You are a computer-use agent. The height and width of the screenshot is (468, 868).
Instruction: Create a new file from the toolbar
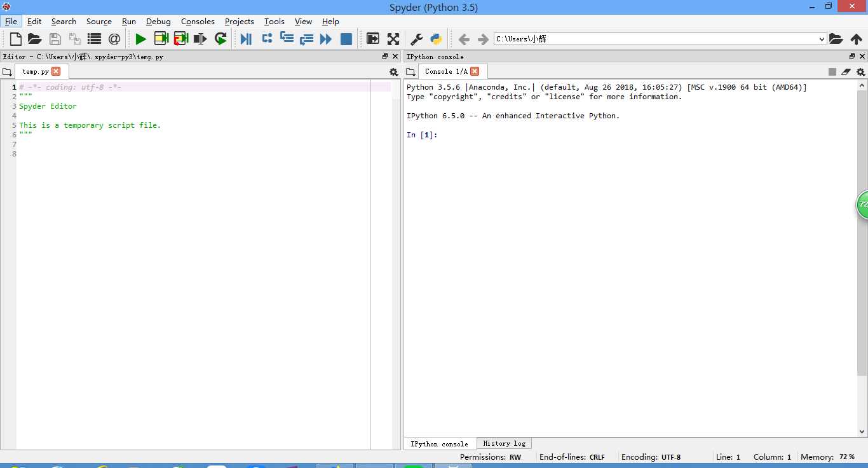15,39
